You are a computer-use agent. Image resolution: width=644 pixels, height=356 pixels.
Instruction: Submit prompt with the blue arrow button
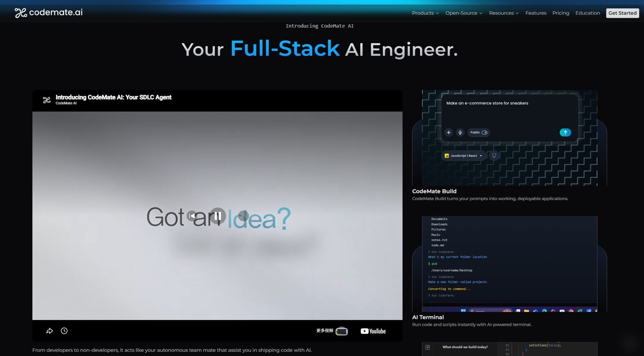coord(565,133)
